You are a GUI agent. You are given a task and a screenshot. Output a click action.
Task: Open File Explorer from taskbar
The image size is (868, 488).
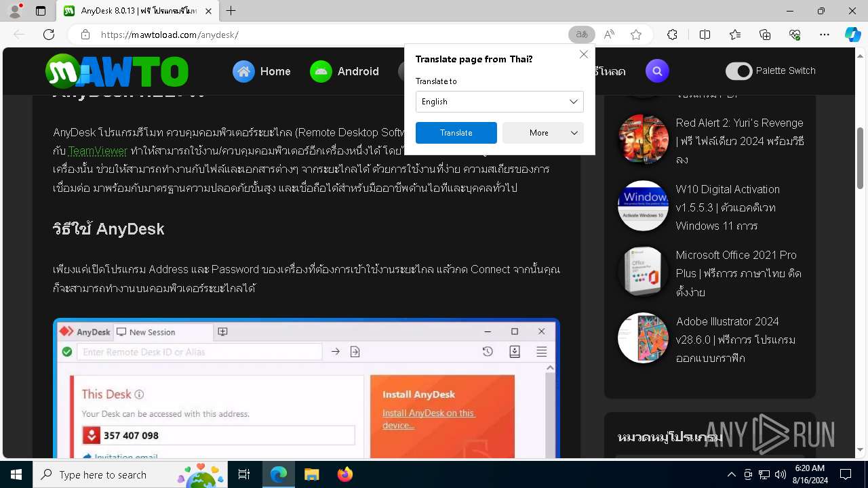tap(311, 474)
